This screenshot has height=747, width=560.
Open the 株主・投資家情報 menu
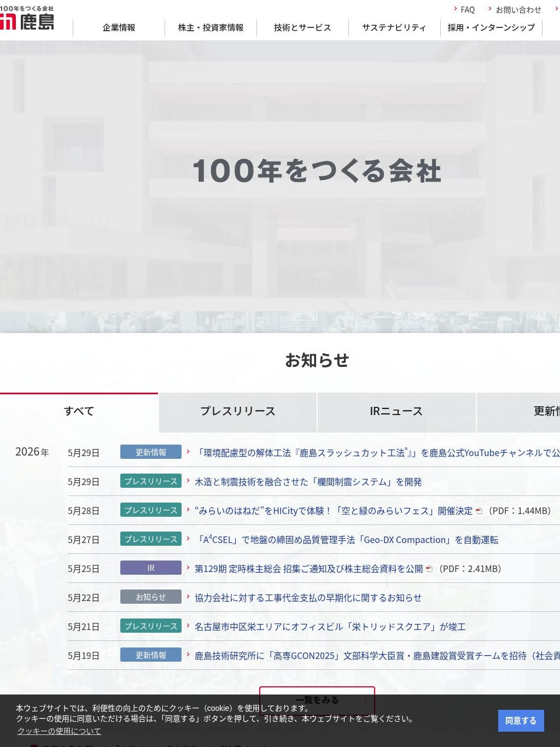pos(211,27)
